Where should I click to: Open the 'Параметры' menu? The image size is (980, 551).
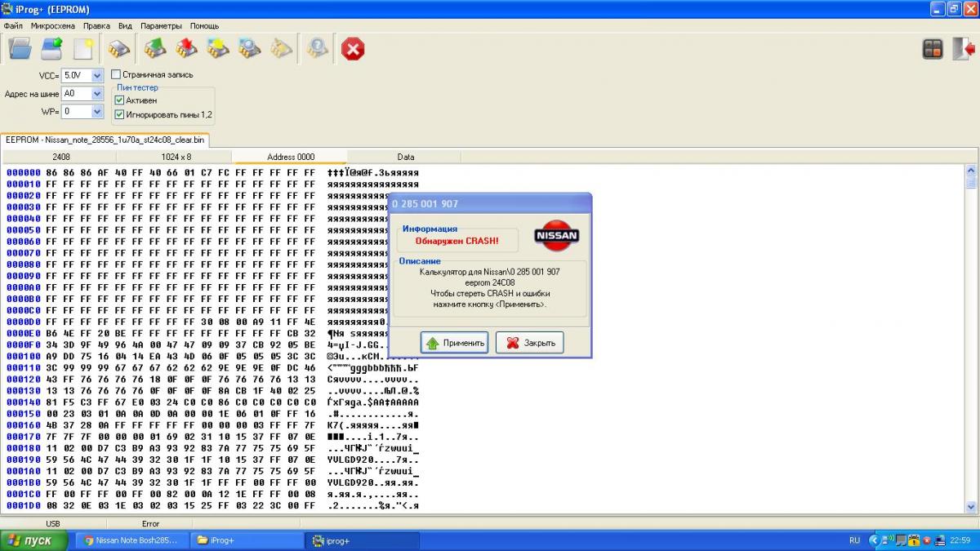click(161, 26)
